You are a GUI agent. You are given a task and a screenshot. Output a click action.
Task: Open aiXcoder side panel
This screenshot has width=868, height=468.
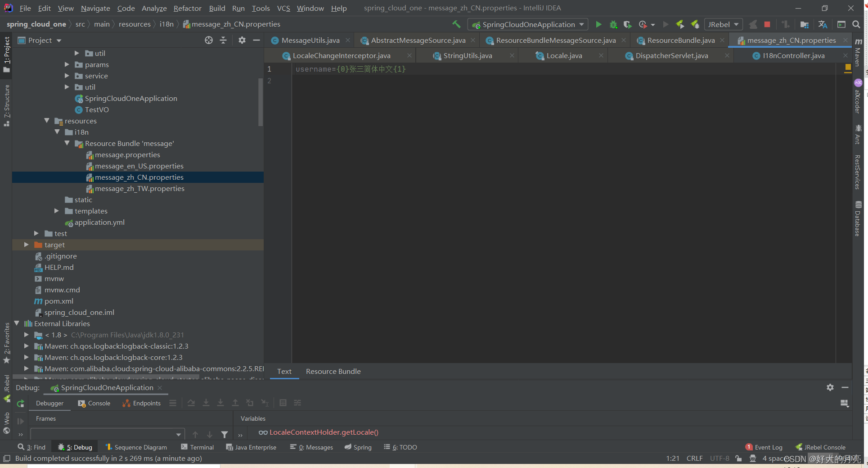pyautogui.click(x=858, y=96)
